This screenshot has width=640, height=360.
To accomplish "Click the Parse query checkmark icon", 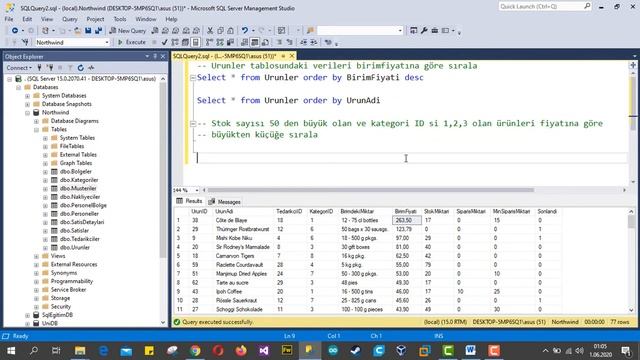I will (164, 42).
